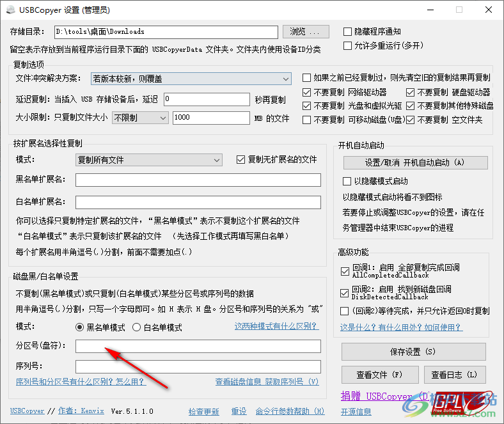Viewport: 504px width, 424px height.
Task: Click the 检查更新 link
Action: click(x=204, y=411)
